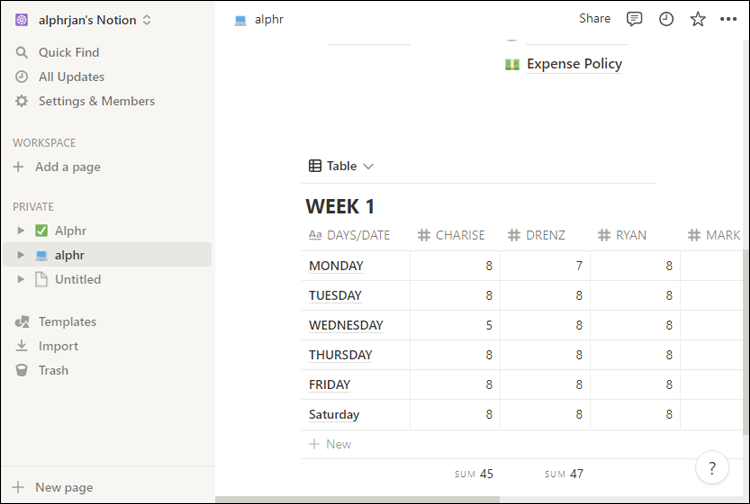
Task: Open the Table view dropdown
Action: pyautogui.click(x=341, y=166)
